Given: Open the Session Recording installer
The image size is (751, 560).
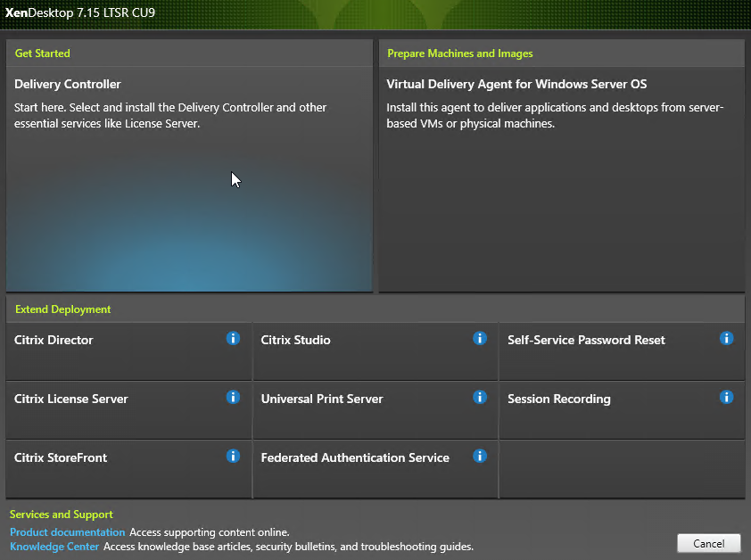Looking at the screenshot, I should click(622, 410).
